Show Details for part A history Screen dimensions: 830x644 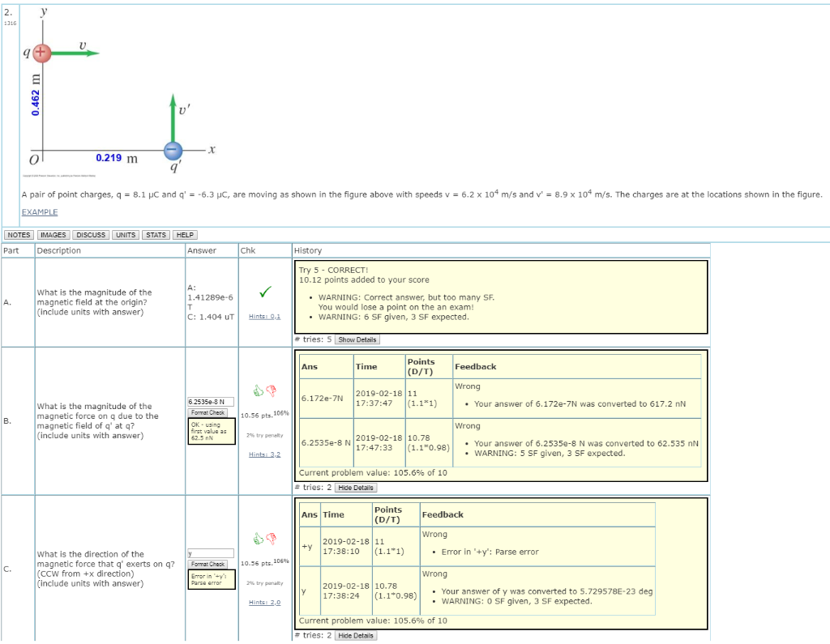(x=357, y=339)
